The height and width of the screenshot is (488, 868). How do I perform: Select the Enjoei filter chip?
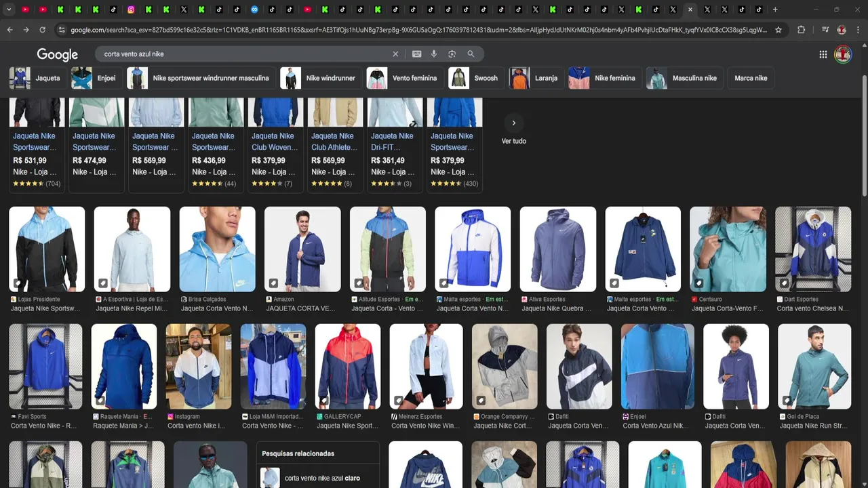point(96,78)
